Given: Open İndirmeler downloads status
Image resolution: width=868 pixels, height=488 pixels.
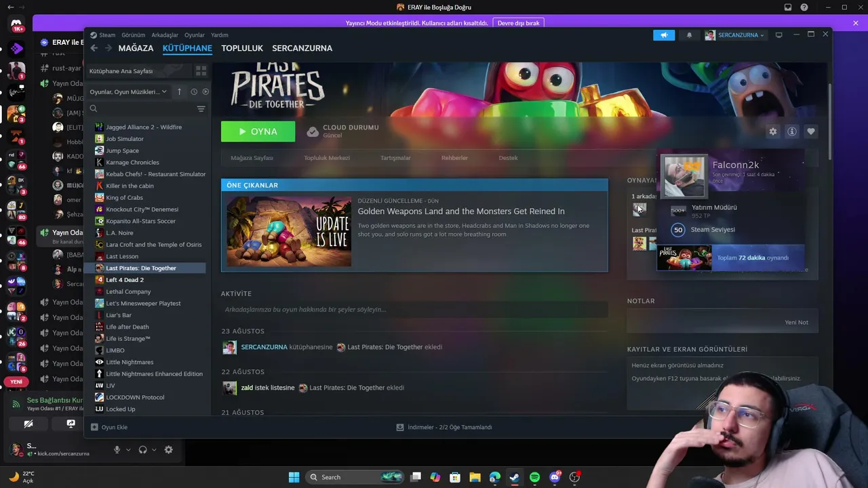Looking at the screenshot, I should click(x=444, y=427).
